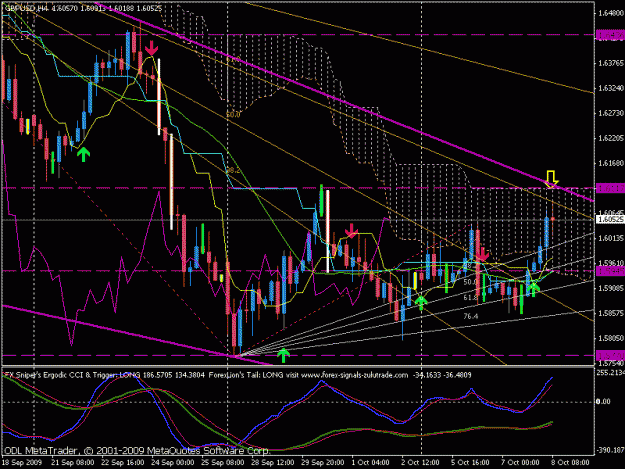Select the 1.60135 price axis label
The height and width of the screenshot is (469, 625).
tap(610, 238)
